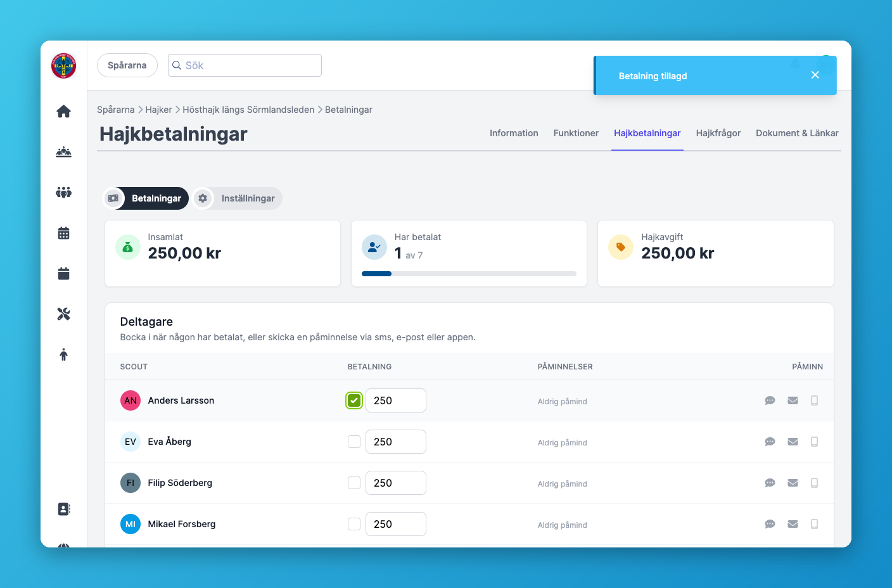Click the money bag Insamlat icon
The width and height of the screenshot is (892, 588).
tap(128, 247)
